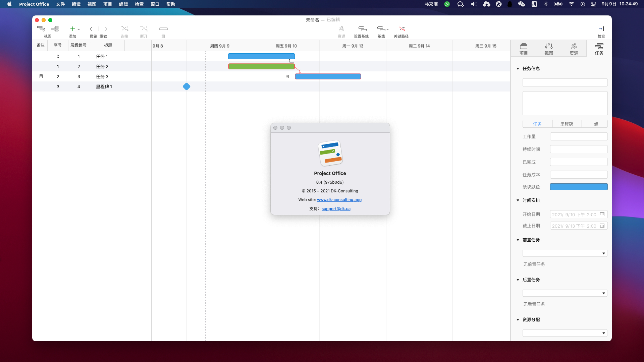Viewport: 644px width, 362px height.
Task: Select the green 任务 2 Gantt bar
Action: tap(261, 66)
